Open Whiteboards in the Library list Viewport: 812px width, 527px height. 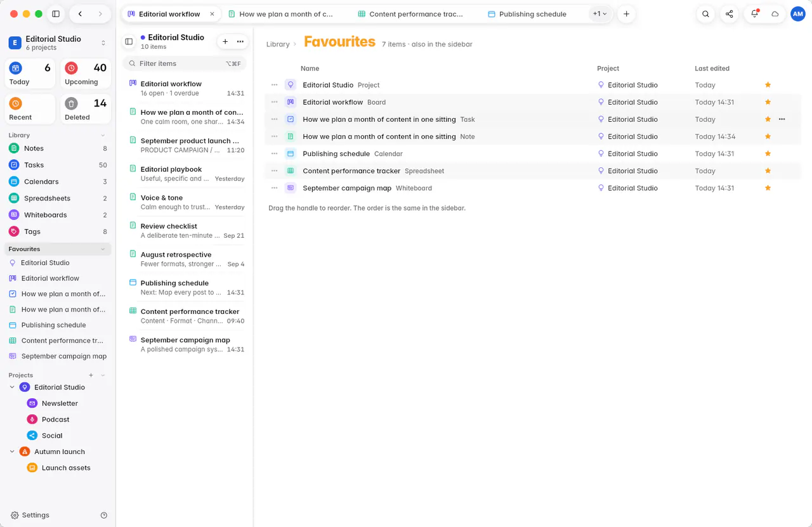click(58, 215)
